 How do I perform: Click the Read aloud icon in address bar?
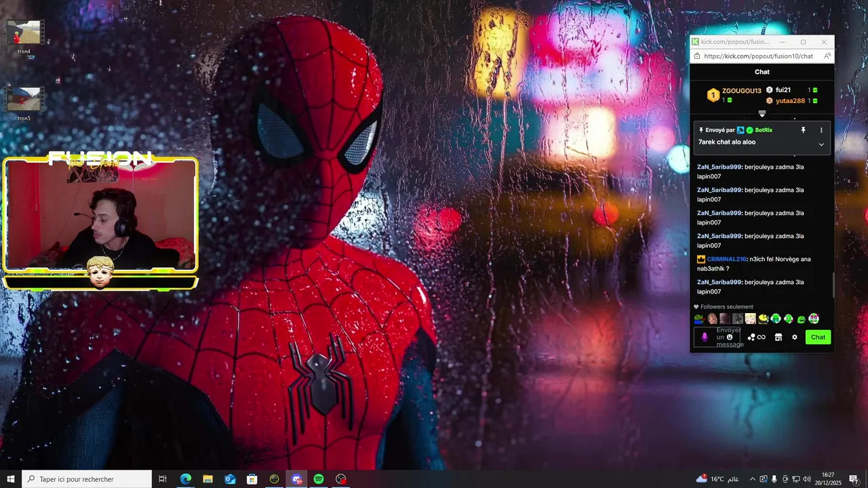827,56
